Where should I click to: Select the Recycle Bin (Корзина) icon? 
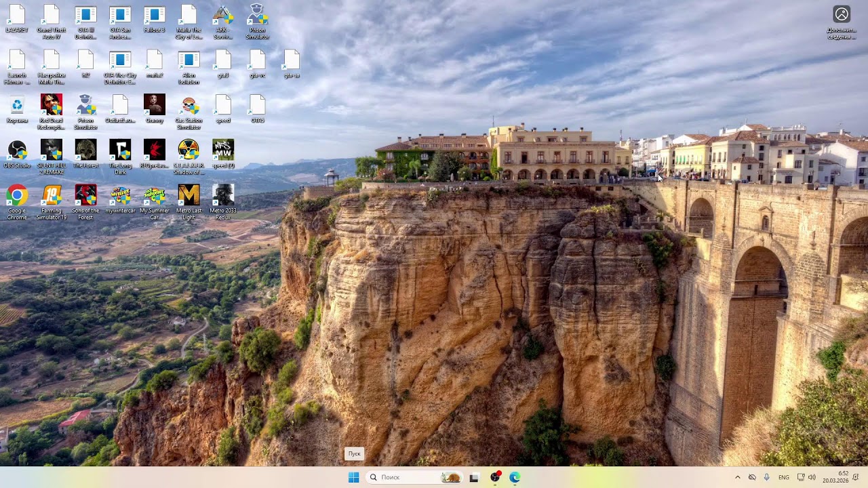pyautogui.click(x=17, y=109)
